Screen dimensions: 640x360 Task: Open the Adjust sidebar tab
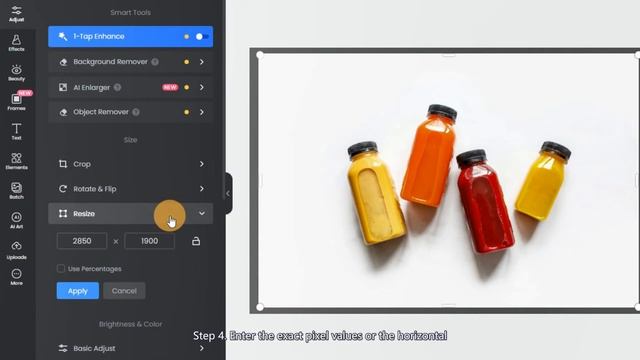click(x=16, y=14)
